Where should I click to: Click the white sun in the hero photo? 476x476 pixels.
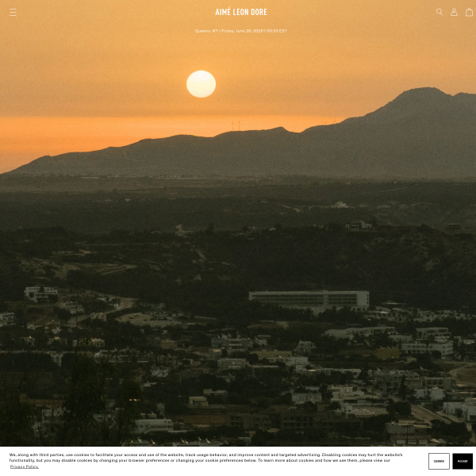click(x=201, y=84)
